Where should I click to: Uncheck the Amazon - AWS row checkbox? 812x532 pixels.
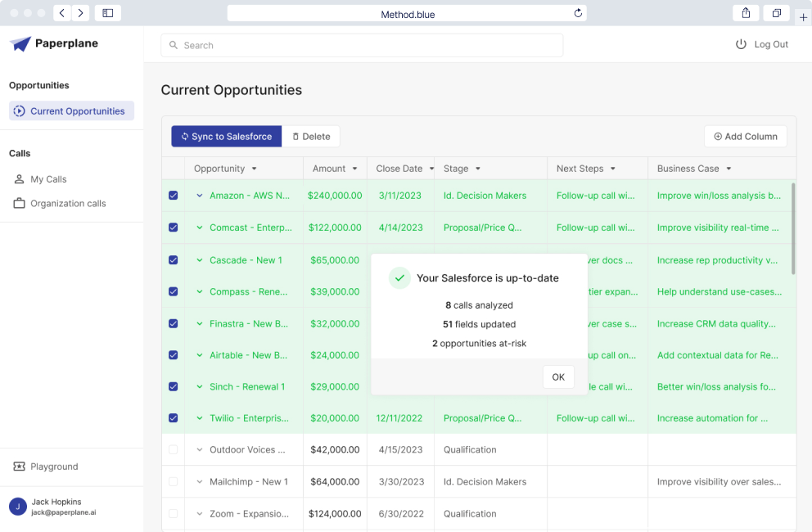[173, 196]
